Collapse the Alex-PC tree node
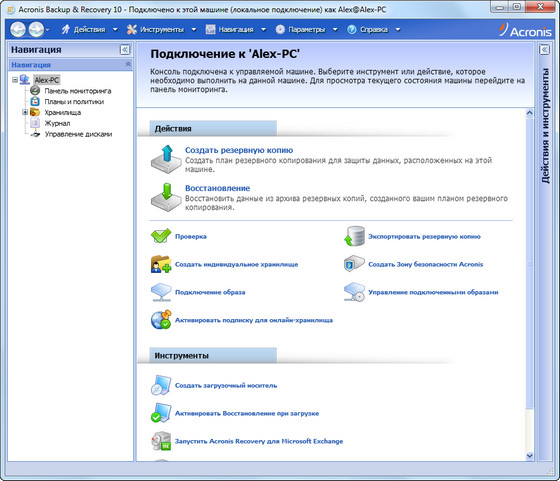Image resolution: width=560 pixels, height=481 pixels. (x=15, y=80)
